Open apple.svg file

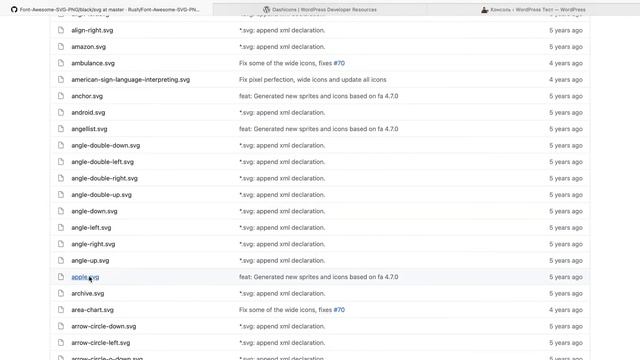pyautogui.click(x=85, y=277)
